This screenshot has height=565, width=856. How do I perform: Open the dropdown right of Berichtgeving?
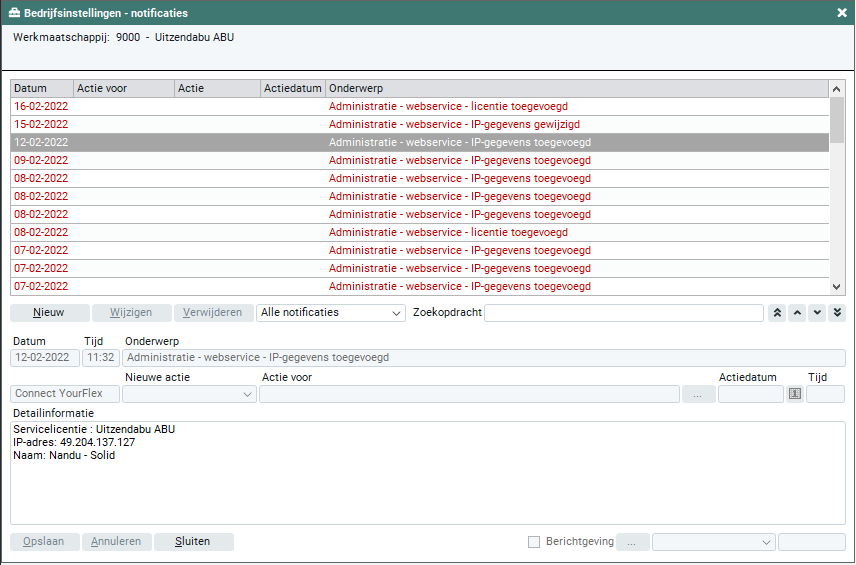(x=714, y=542)
